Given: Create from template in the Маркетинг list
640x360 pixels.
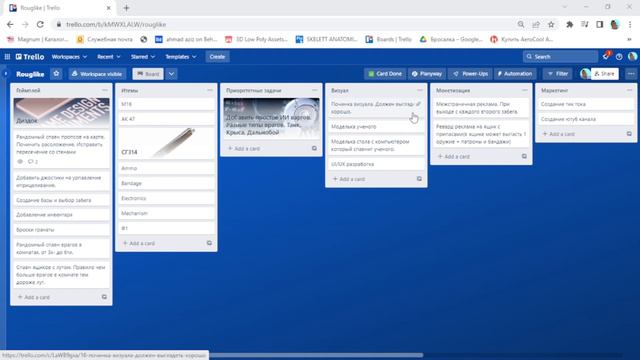Looking at the screenshot, I should tap(629, 134).
